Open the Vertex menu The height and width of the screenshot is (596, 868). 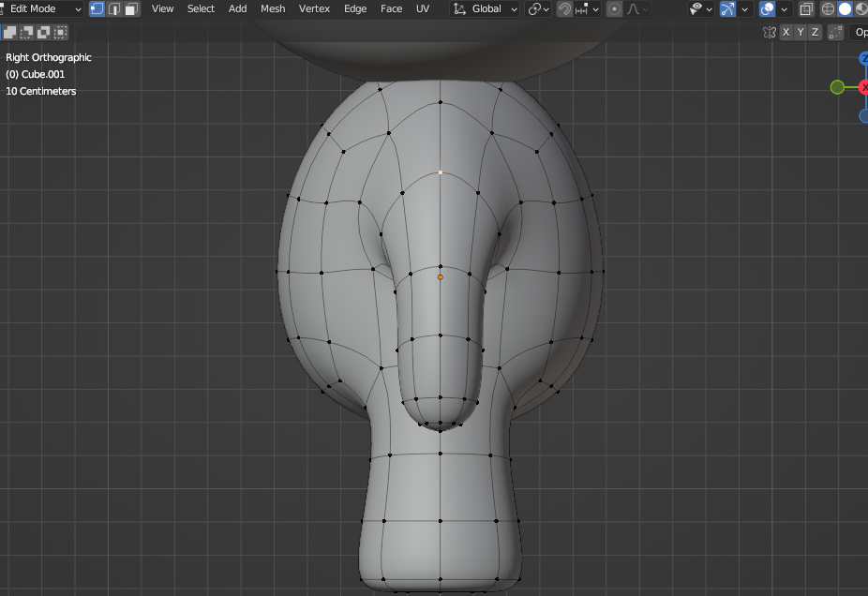click(314, 8)
